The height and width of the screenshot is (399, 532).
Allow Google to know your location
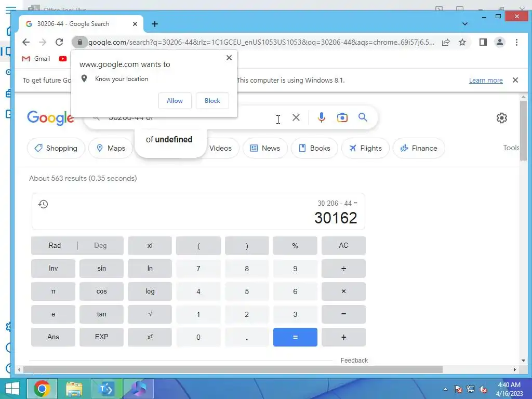pyautogui.click(x=175, y=101)
